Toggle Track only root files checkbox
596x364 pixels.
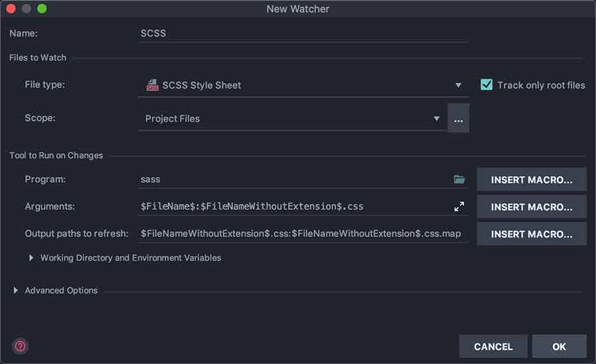487,85
